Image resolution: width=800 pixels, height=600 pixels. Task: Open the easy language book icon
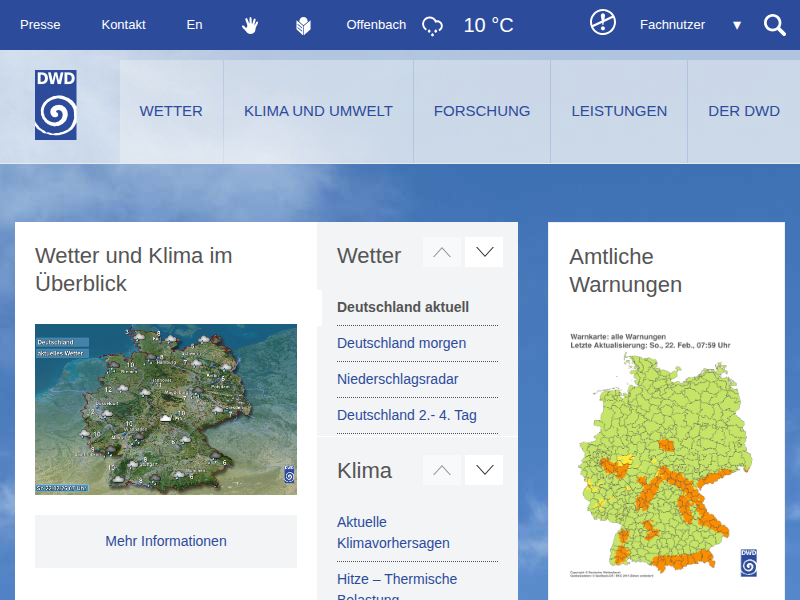[x=303, y=25]
